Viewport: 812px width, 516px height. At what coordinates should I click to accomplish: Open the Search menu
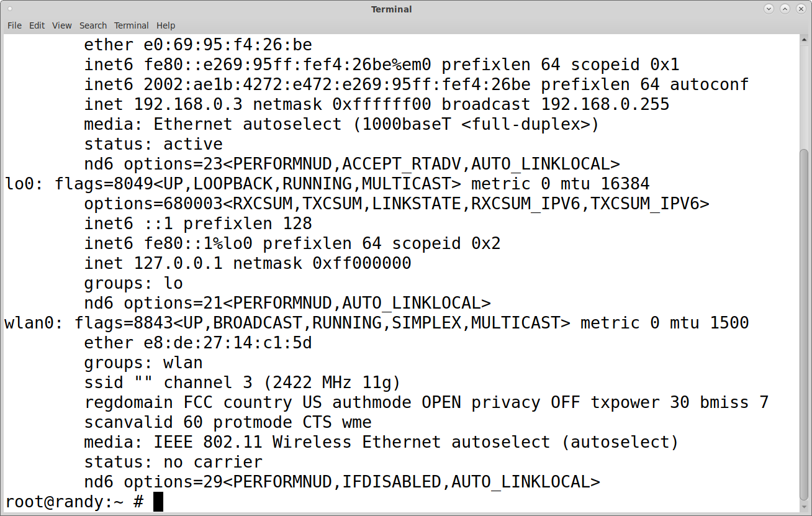click(x=93, y=25)
